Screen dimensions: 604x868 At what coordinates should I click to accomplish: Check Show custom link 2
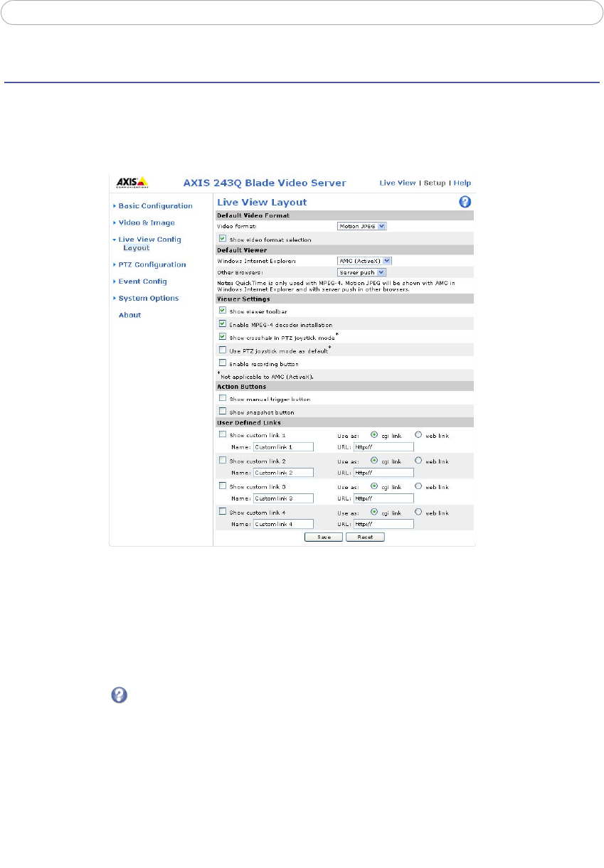(x=223, y=460)
